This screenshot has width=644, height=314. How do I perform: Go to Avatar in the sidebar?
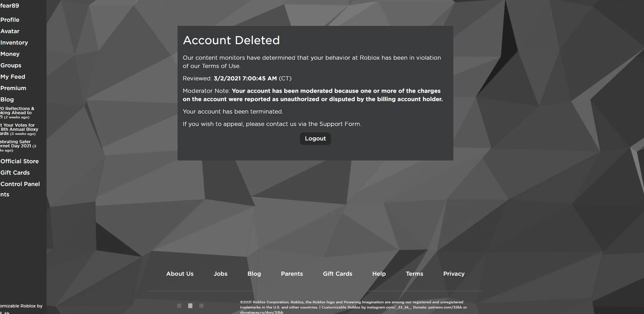[10, 31]
